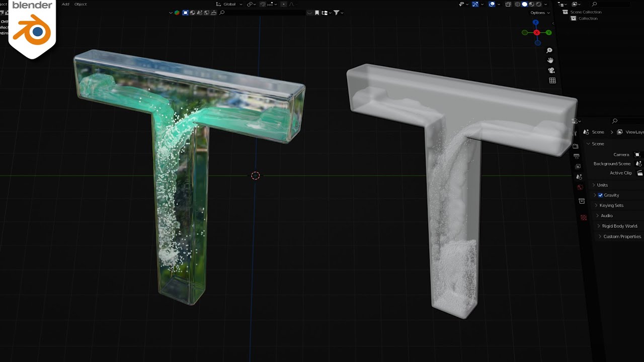Collapse the sidebar arrow in the viewport
This screenshot has width=644, height=362.
553,23
